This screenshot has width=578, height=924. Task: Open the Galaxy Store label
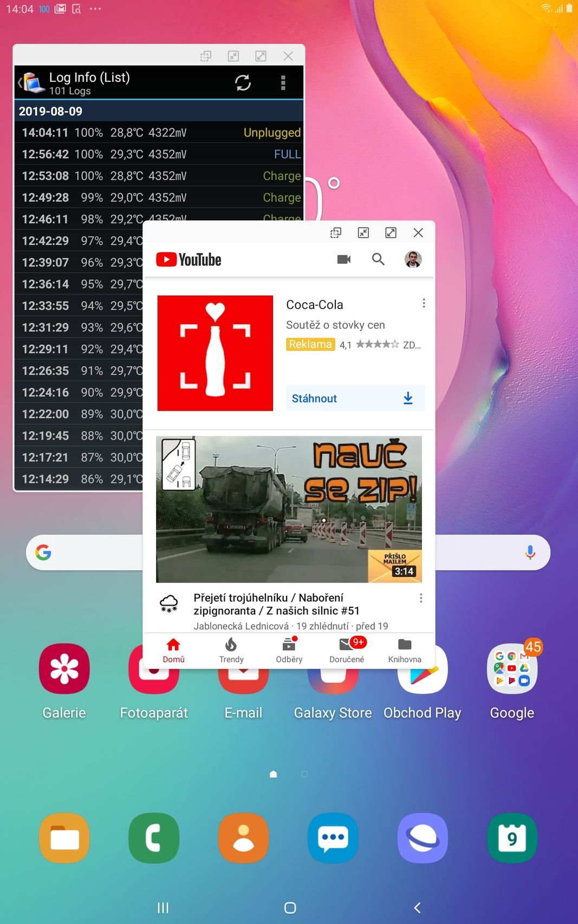(x=333, y=713)
